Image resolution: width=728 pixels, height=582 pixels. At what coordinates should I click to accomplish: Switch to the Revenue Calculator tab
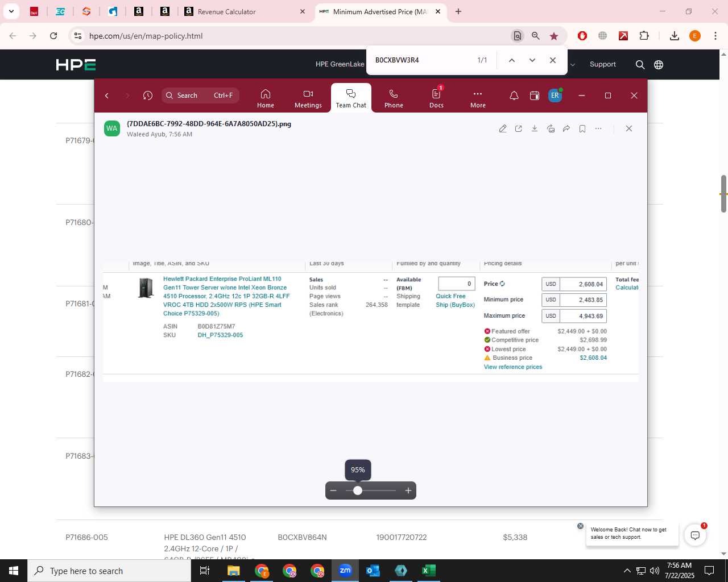pos(245,11)
